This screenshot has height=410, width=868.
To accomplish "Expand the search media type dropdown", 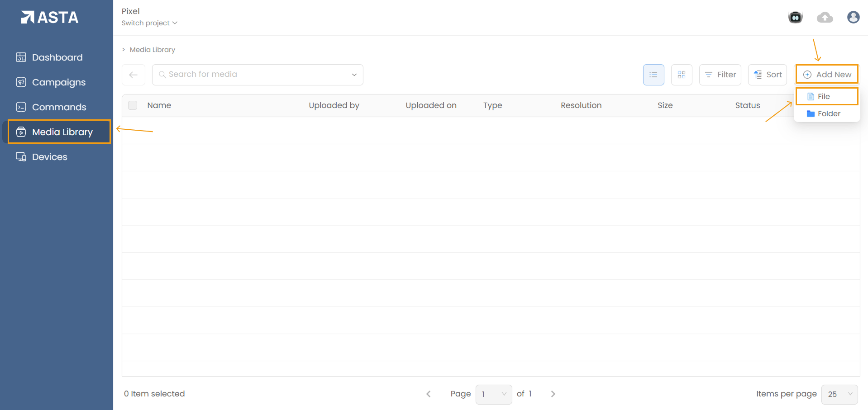I will click(353, 75).
